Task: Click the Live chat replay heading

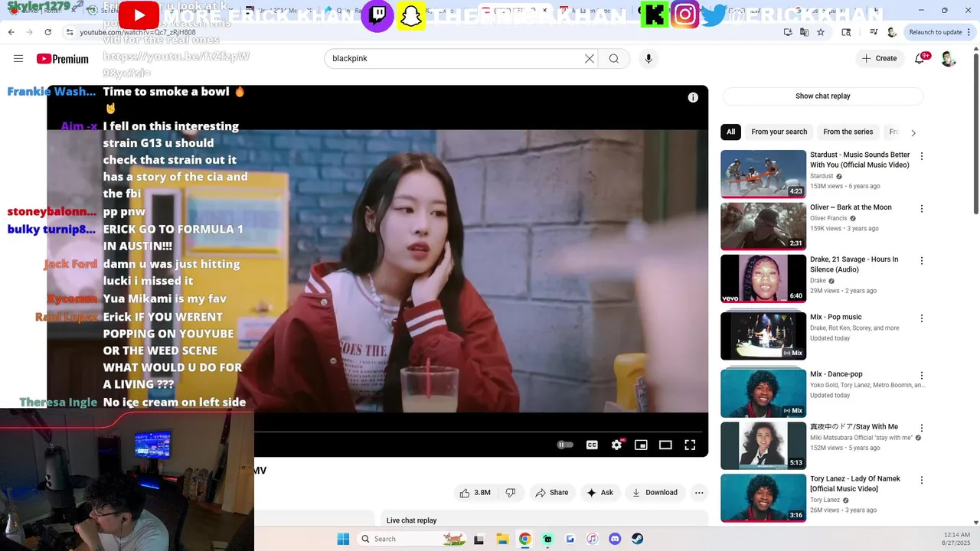Action: [x=411, y=520]
